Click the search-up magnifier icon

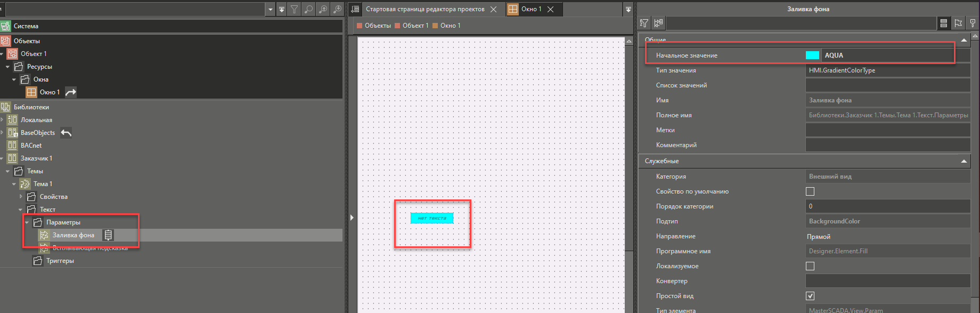point(323,10)
